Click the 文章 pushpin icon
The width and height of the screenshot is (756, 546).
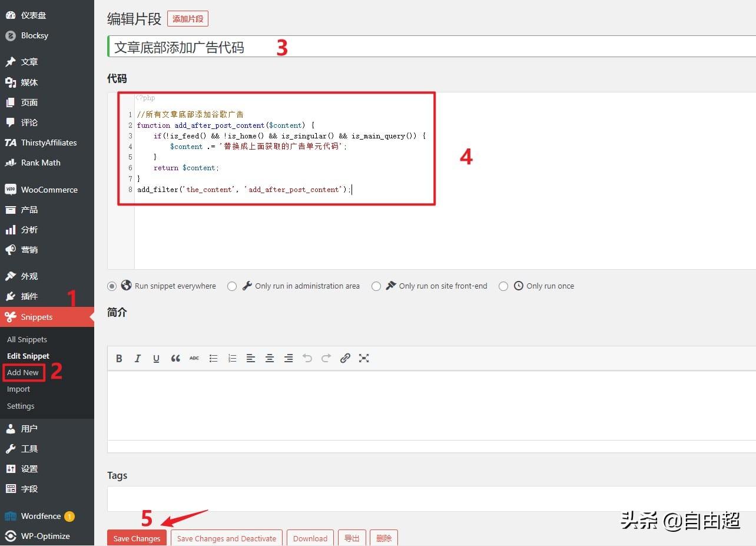pos(10,62)
